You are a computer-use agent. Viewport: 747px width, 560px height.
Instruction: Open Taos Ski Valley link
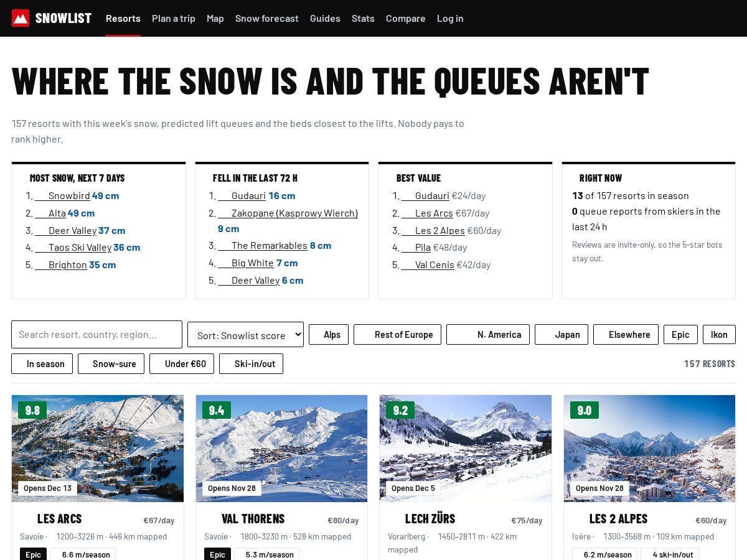pos(73,247)
